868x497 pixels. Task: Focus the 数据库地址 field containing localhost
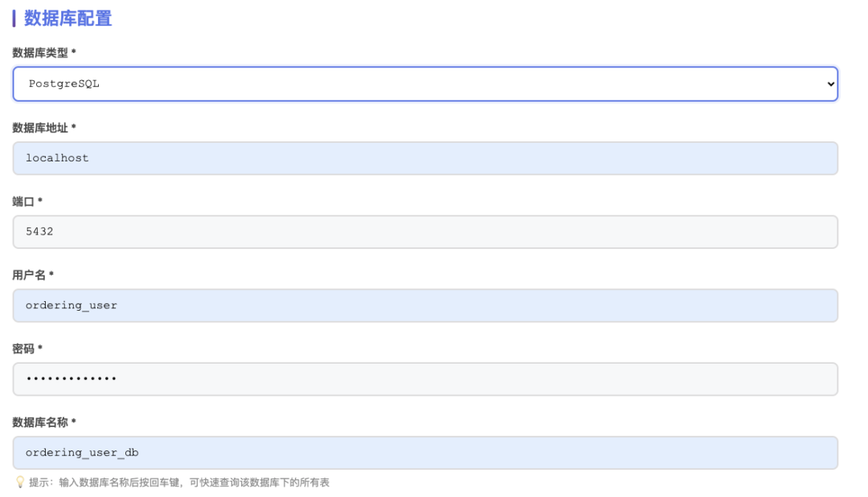pyautogui.click(x=425, y=158)
